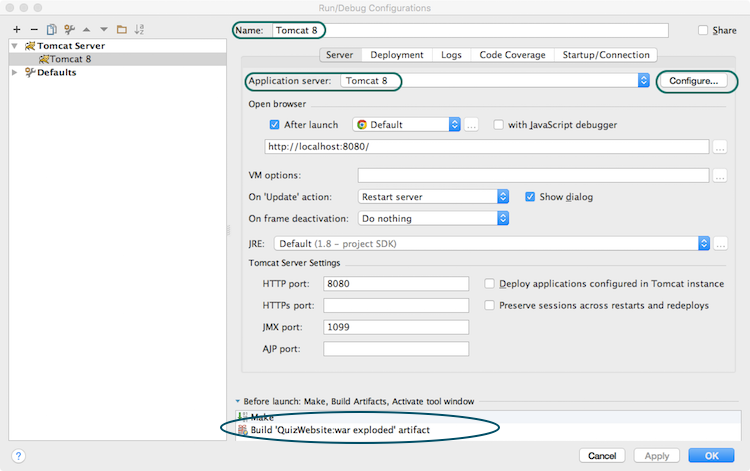Uncheck the After launch checkbox
The width and height of the screenshot is (750, 471).
tap(274, 125)
